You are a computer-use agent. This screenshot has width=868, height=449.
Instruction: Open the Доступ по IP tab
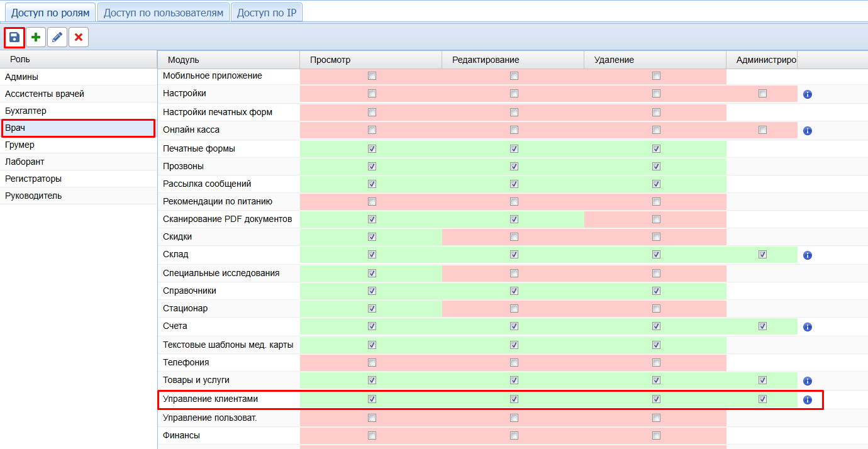point(267,13)
